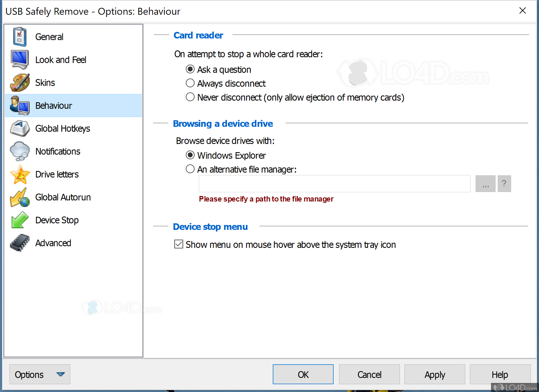This screenshot has height=392, width=539.
Task: Choose 'An alternative file manager' option
Action: tap(190, 169)
